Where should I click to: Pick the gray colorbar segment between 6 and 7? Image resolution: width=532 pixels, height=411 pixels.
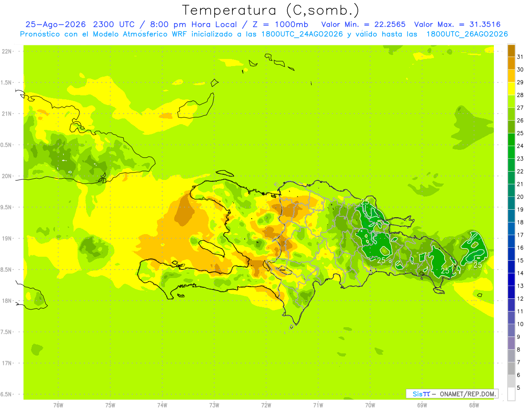pos(511,368)
